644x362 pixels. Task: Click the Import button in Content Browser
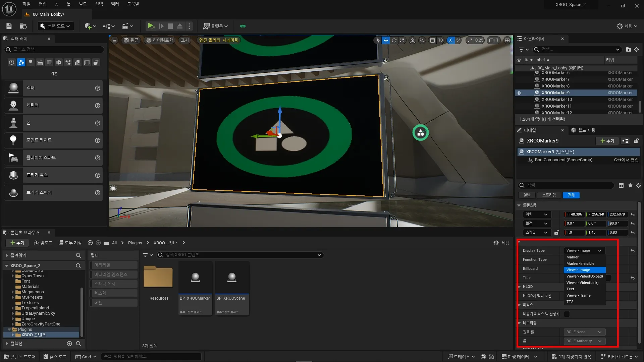click(43, 243)
